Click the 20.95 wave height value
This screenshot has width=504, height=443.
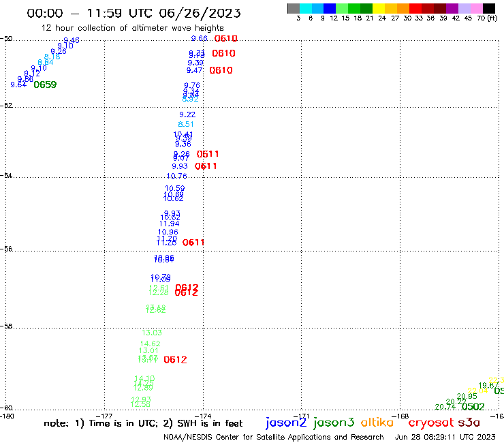pos(467,396)
